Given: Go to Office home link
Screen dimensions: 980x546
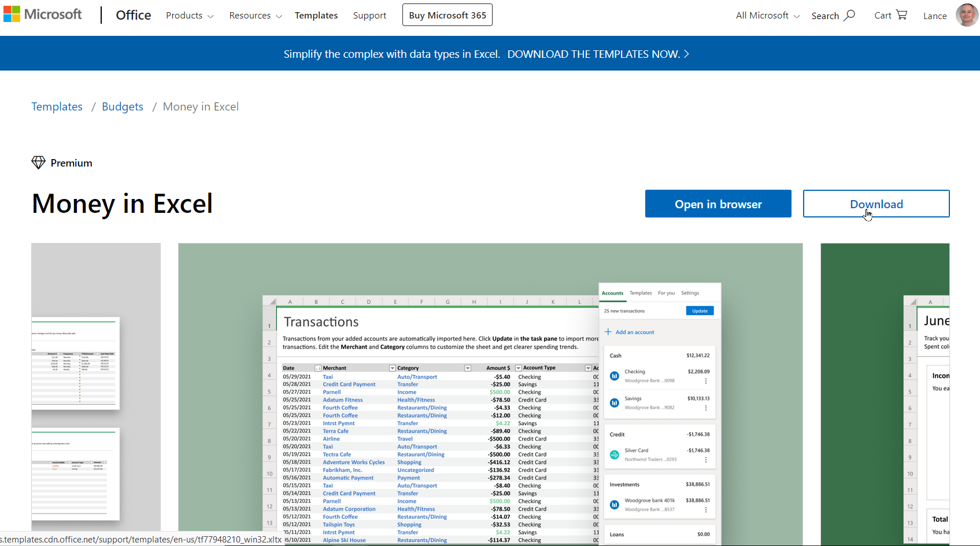Looking at the screenshot, I should 134,15.
